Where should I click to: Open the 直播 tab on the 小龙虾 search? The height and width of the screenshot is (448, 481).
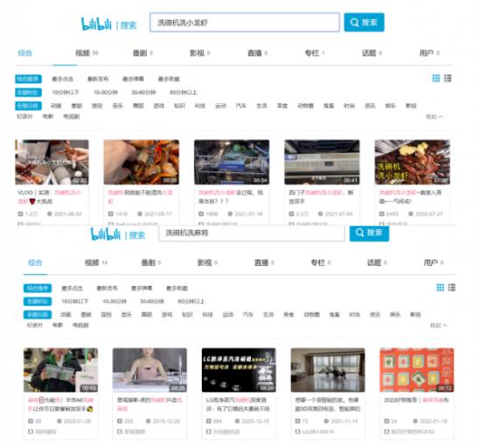[x=257, y=52]
